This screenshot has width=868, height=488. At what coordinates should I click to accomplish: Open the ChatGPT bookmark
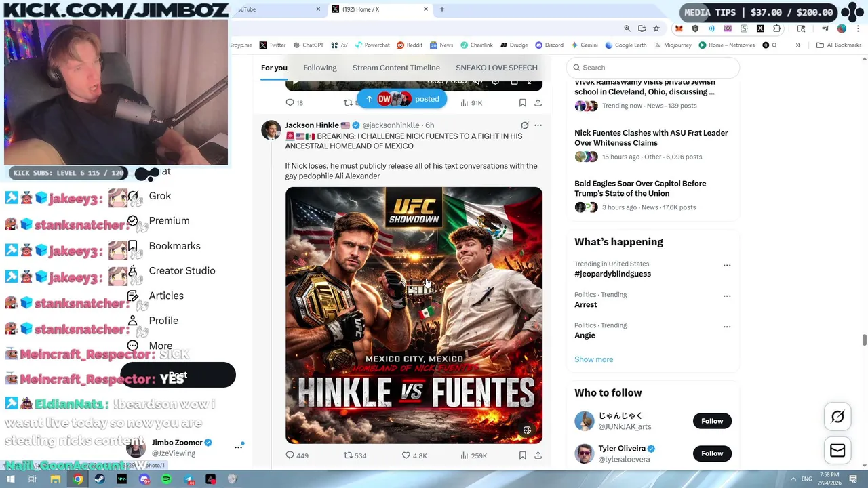tap(309, 45)
